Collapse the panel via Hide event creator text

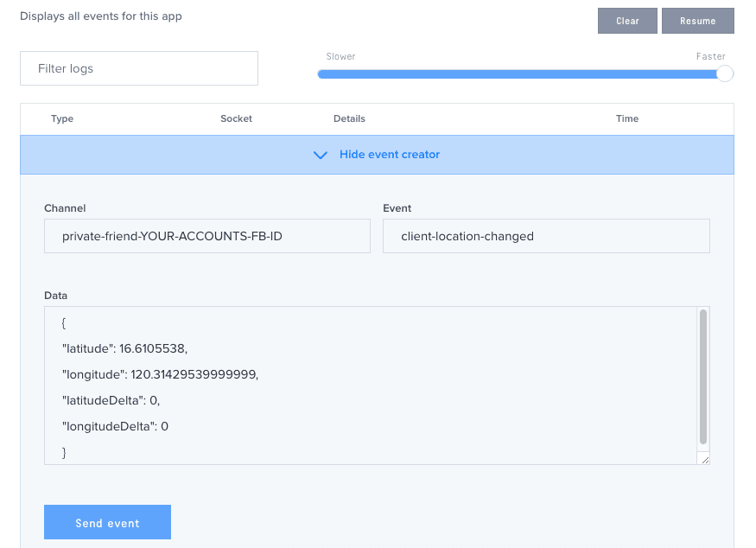[x=389, y=155]
